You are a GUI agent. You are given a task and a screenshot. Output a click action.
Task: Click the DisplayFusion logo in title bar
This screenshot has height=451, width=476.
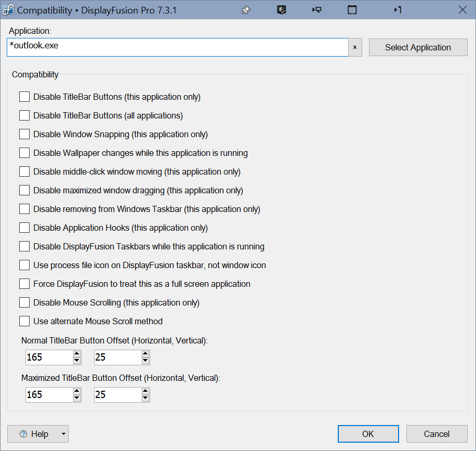tap(9, 10)
